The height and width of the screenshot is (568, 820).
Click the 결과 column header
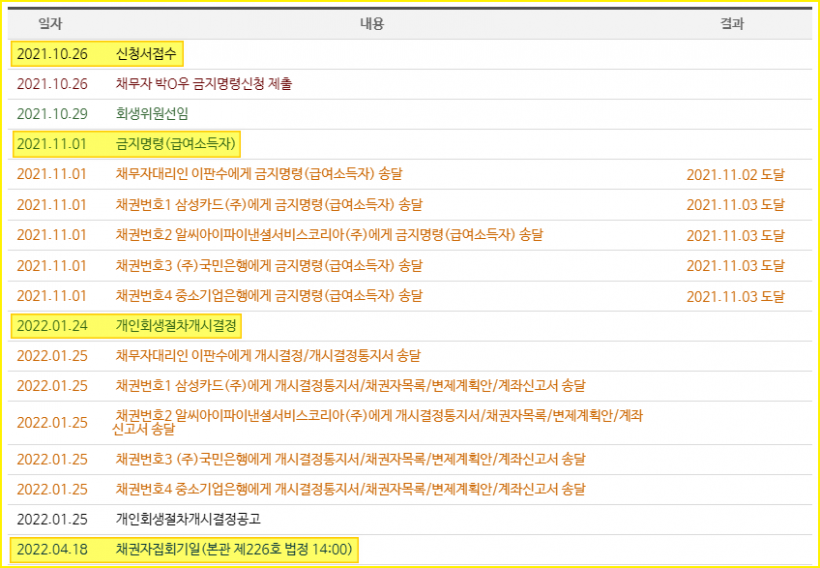click(732, 24)
